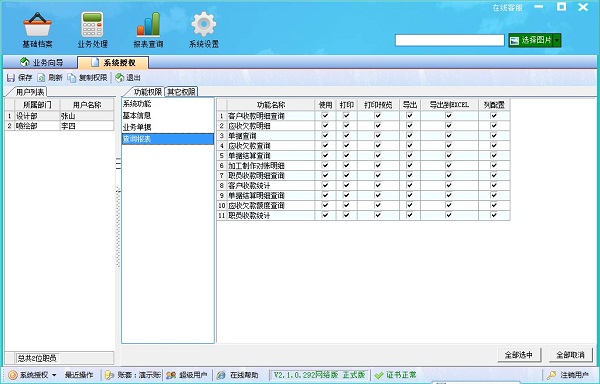The width and height of the screenshot is (600, 384).
Task: Click the 刷新 refresh toolbar icon
Action: tap(41, 78)
